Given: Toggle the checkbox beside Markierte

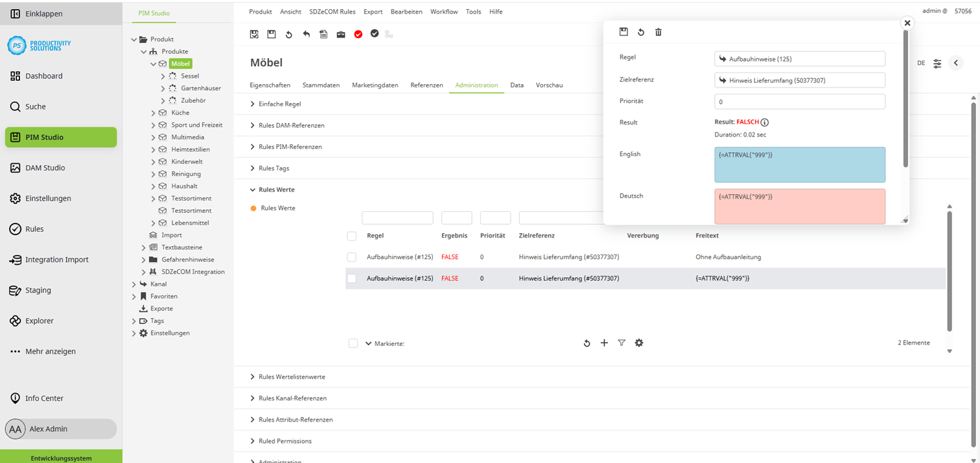Looking at the screenshot, I should [x=353, y=343].
